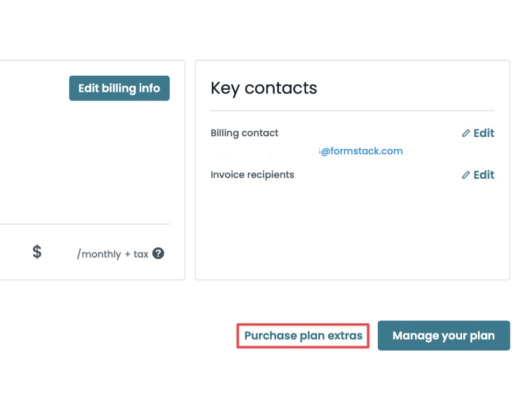Select the Billing contact label
This screenshot has width=532, height=405.
245,133
